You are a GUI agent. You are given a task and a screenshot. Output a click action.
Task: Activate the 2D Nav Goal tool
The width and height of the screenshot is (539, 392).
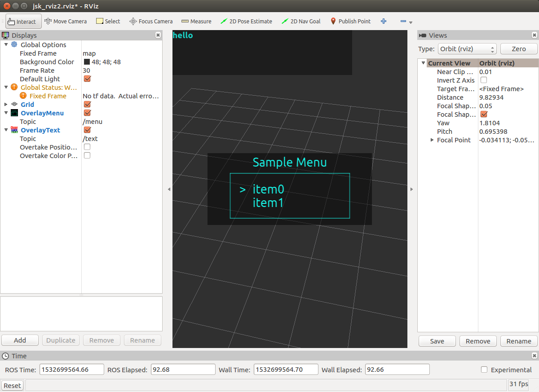pos(301,21)
